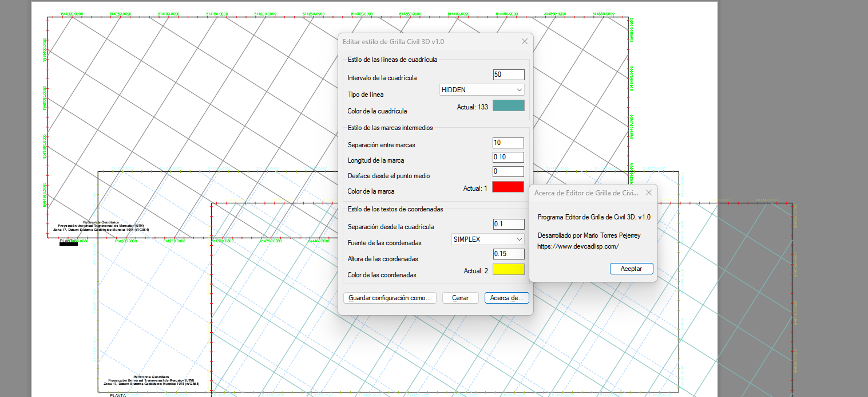Edit the Desface desde el punto medio field
This screenshot has width=868, height=397.
tap(508, 171)
